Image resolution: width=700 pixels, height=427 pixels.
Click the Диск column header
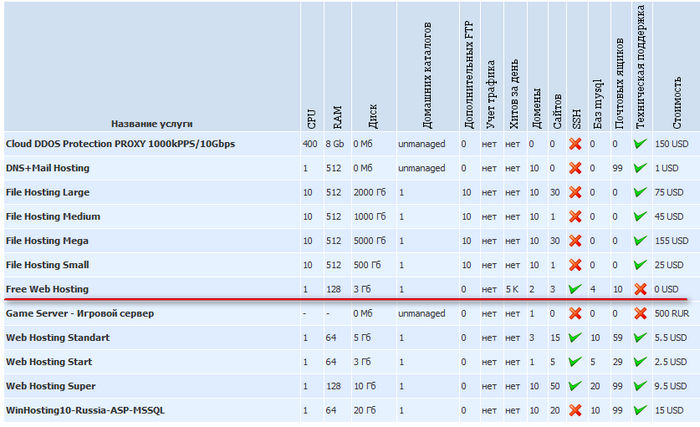[373, 116]
